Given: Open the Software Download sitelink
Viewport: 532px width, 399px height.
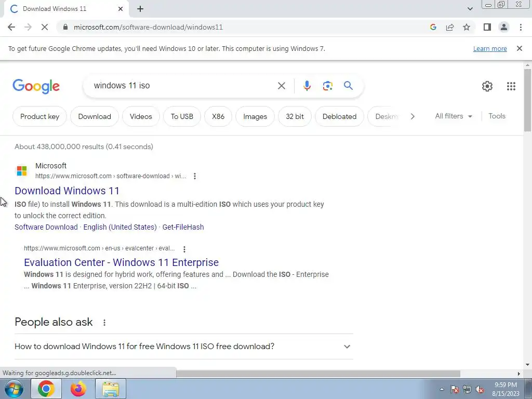Looking at the screenshot, I should [x=46, y=227].
